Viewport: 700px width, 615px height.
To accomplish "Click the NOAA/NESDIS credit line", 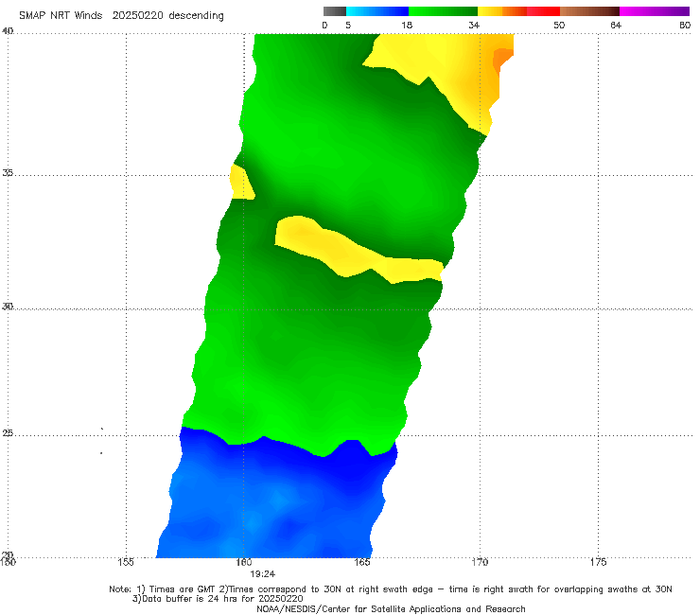I will (x=391, y=609).
